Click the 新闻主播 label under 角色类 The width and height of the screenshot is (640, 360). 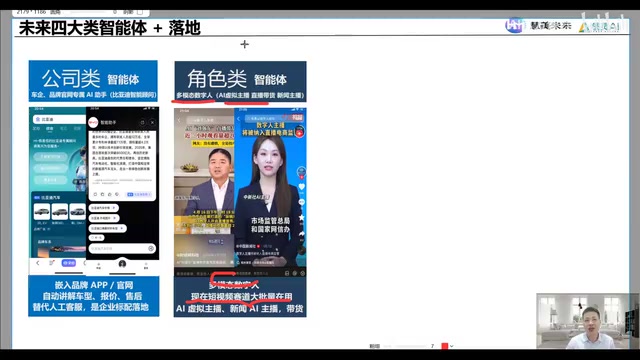[x=289, y=96]
